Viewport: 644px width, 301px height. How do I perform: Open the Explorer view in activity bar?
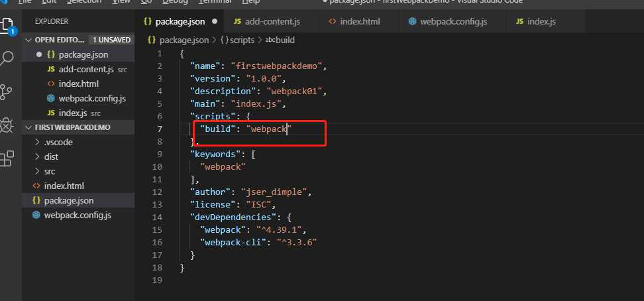(x=7, y=25)
